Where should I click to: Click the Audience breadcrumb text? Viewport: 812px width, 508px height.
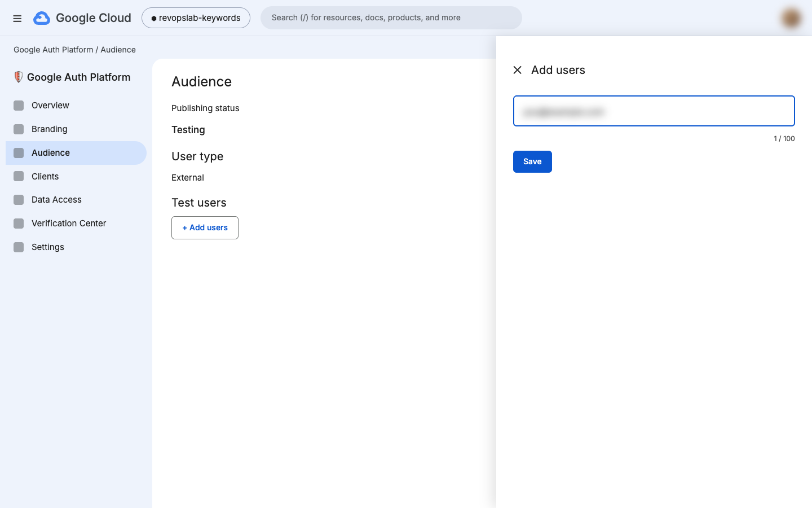118,50
